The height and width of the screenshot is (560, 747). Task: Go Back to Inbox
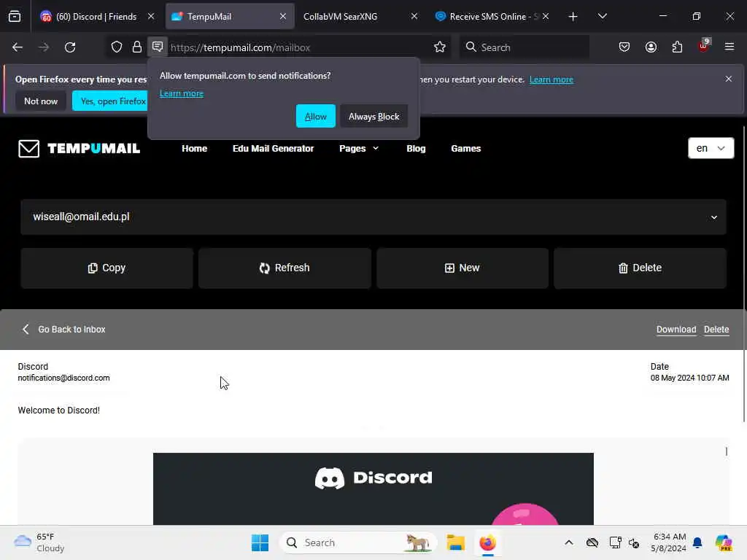64,329
